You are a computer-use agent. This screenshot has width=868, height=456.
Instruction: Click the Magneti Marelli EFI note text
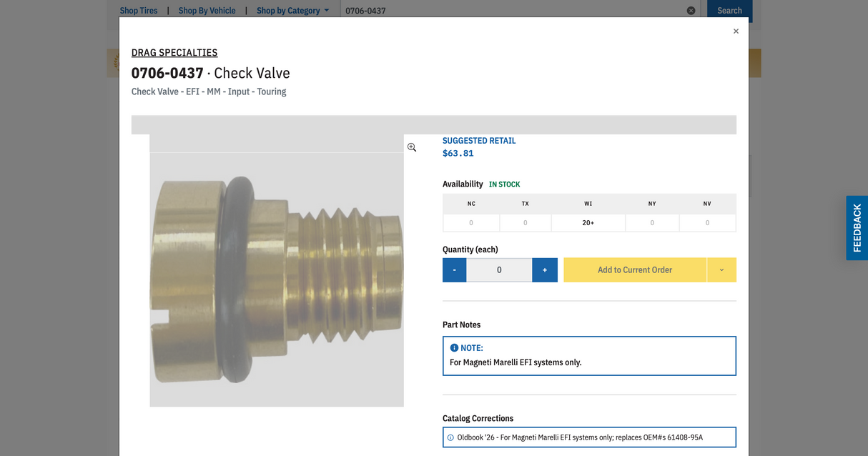(x=516, y=362)
